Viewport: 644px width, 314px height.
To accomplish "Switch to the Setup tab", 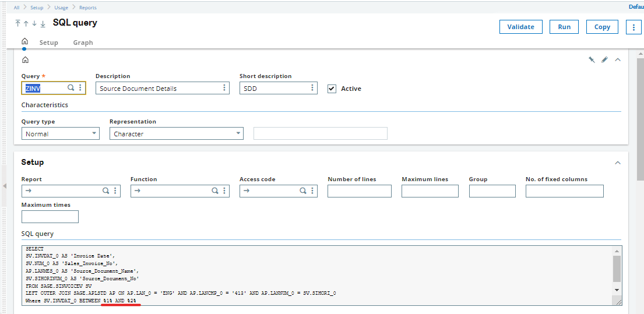I will coord(48,43).
